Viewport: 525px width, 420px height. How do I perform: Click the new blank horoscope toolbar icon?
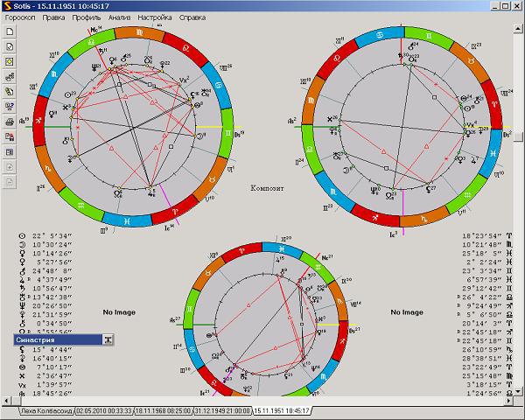[9, 31]
